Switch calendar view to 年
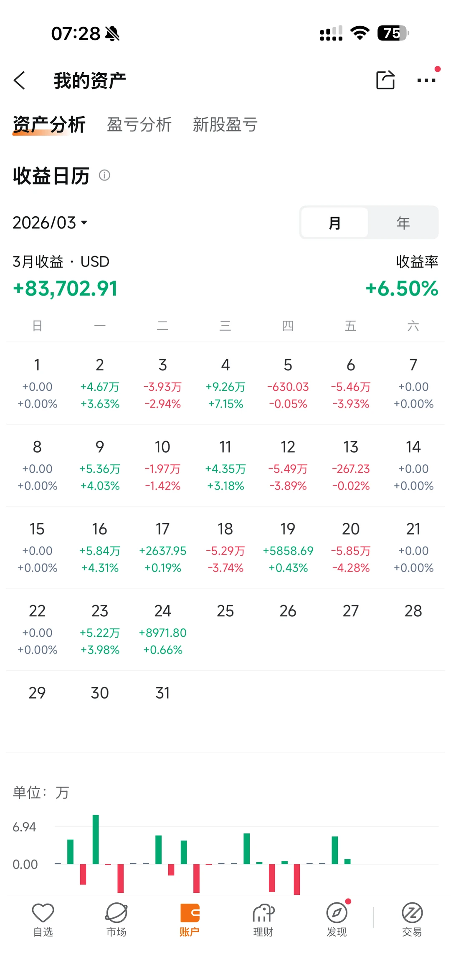Image resolution: width=451 pixels, height=980 pixels. click(x=403, y=223)
